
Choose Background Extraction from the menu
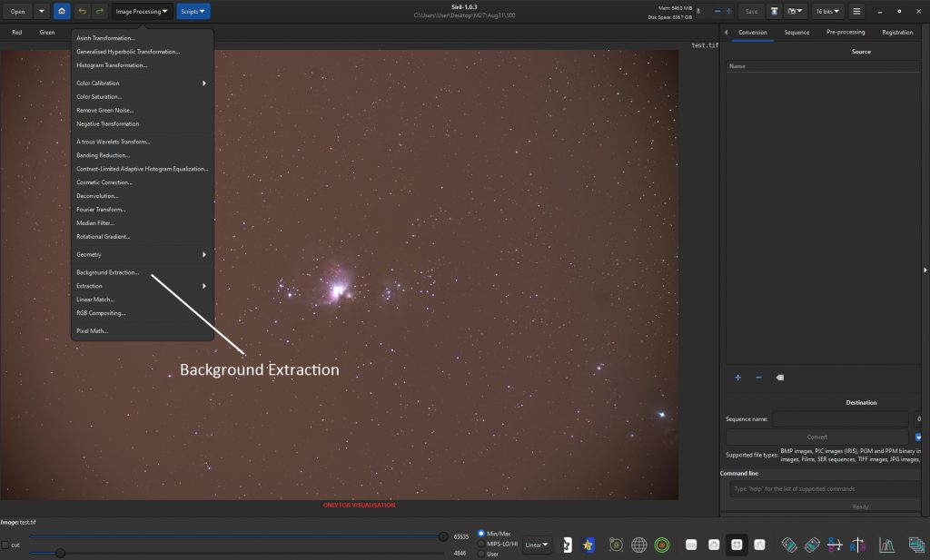[108, 272]
